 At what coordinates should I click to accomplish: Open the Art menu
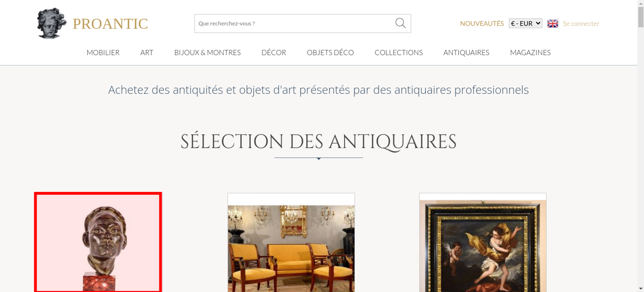(147, 52)
